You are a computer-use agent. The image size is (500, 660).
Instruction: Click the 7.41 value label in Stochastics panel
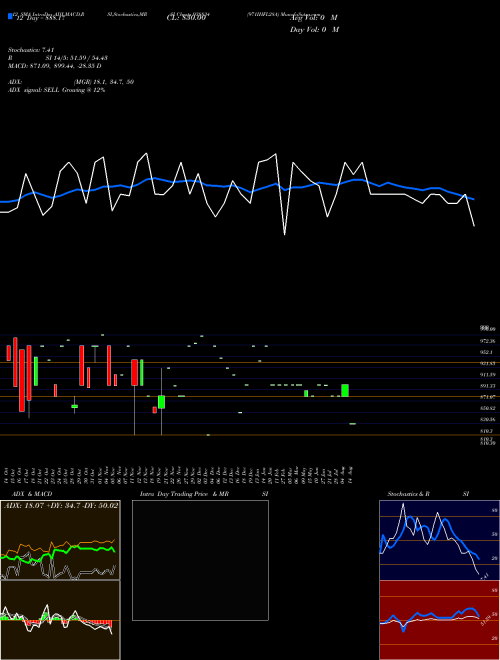click(x=484, y=576)
